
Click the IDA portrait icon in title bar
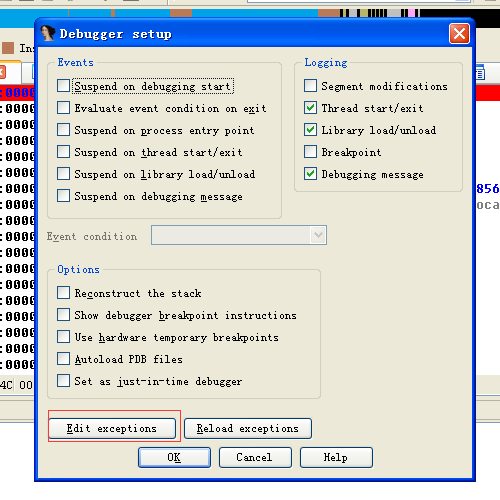(48, 33)
